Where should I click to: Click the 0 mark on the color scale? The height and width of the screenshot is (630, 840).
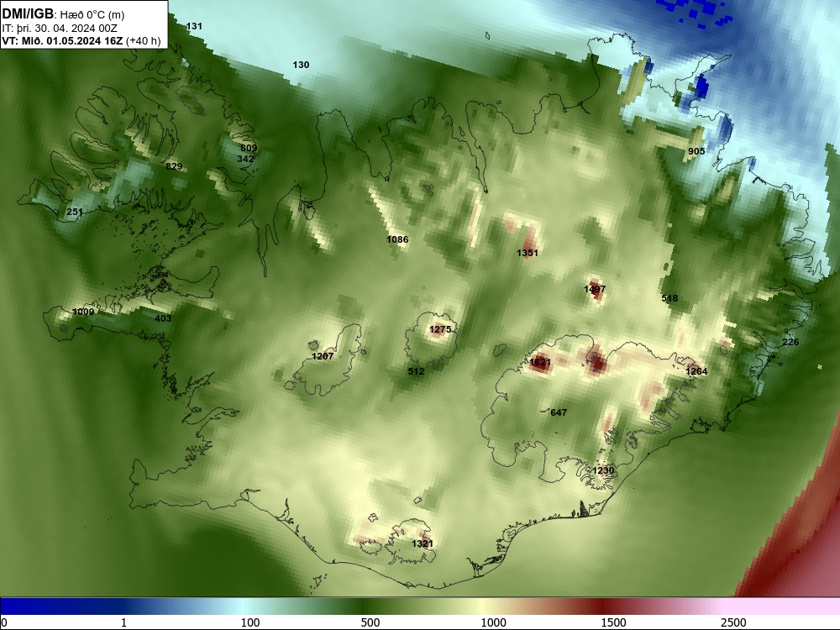[5, 622]
